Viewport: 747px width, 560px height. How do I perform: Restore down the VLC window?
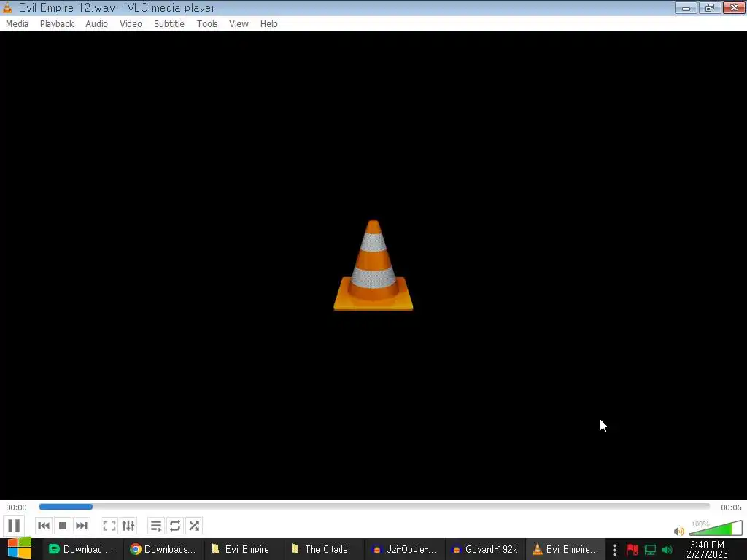click(x=710, y=7)
